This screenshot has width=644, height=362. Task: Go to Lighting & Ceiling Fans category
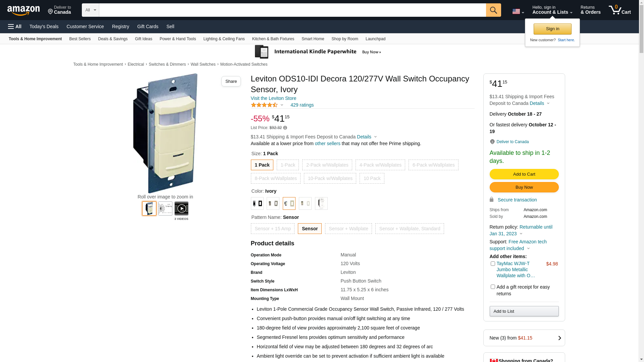point(224,39)
